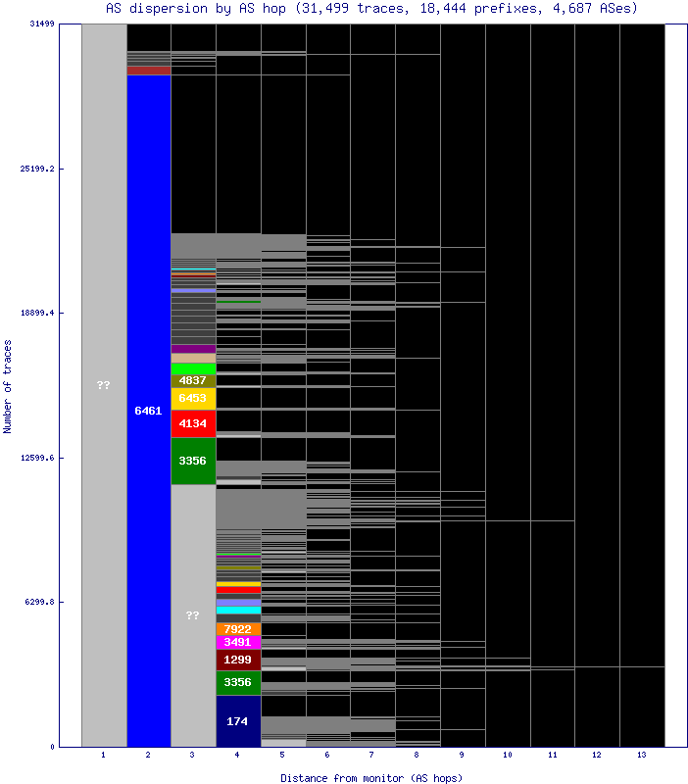Click x-axis hop label 2
The height and width of the screenshot is (784, 688).
click(x=148, y=755)
